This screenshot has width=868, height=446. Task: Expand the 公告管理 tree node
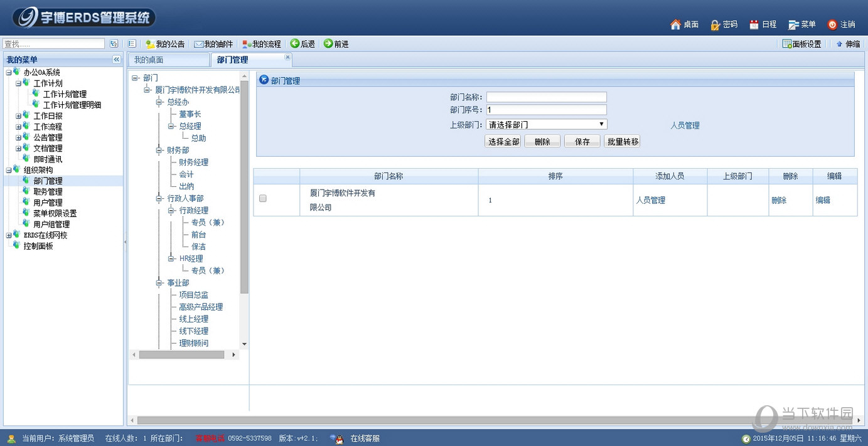pos(19,137)
